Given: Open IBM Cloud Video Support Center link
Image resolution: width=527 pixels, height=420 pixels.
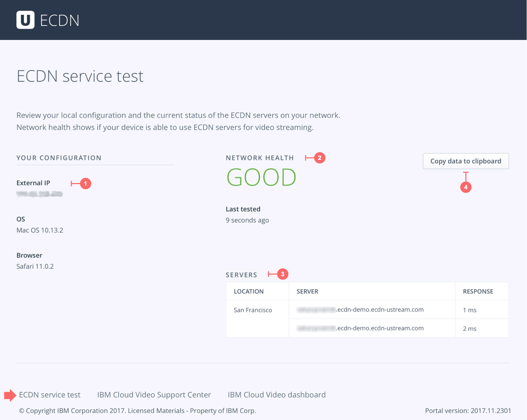Looking at the screenshot, I should pos(154,395).
